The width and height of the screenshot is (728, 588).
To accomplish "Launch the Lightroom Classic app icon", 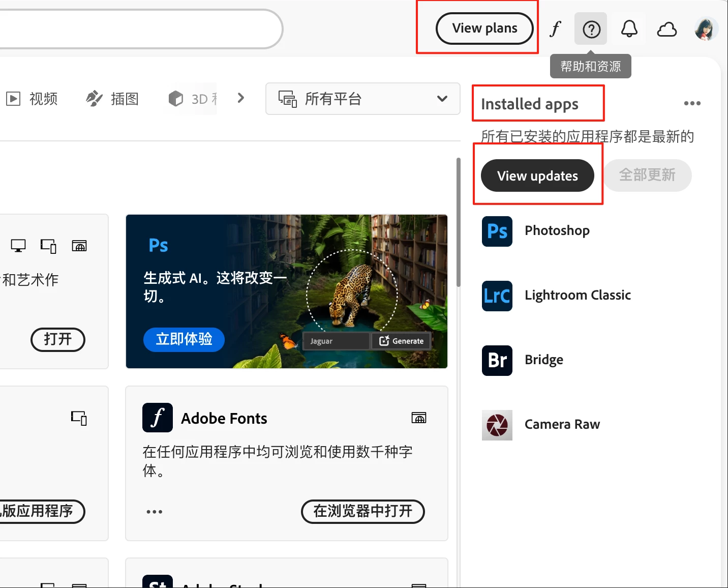I will click(x=497, y=296).
